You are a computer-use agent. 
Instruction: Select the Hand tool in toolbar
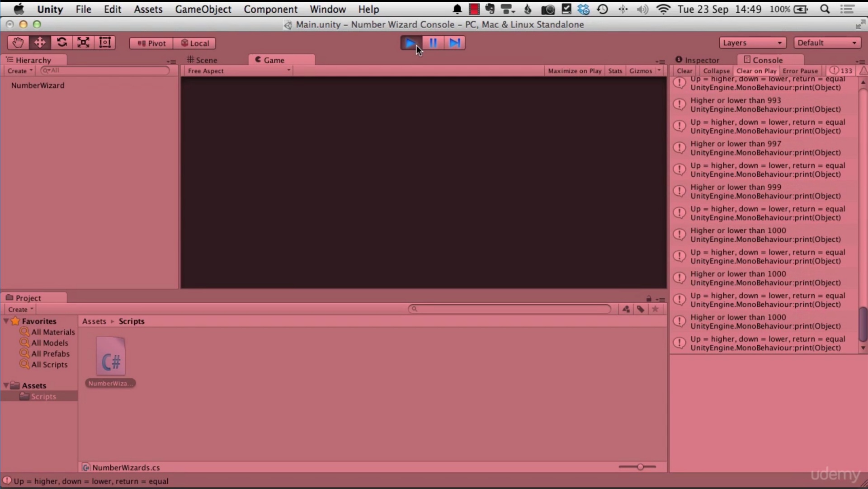(x=18, y=43)
